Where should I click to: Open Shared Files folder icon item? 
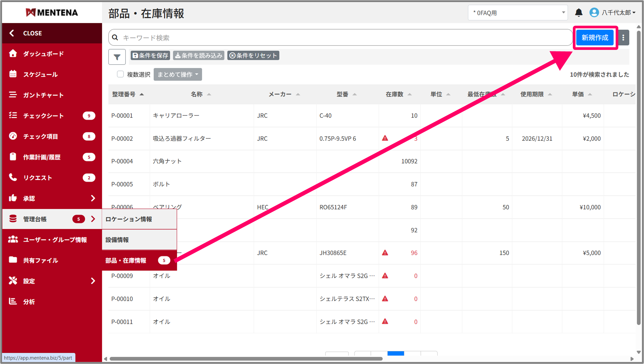(13, 260)
